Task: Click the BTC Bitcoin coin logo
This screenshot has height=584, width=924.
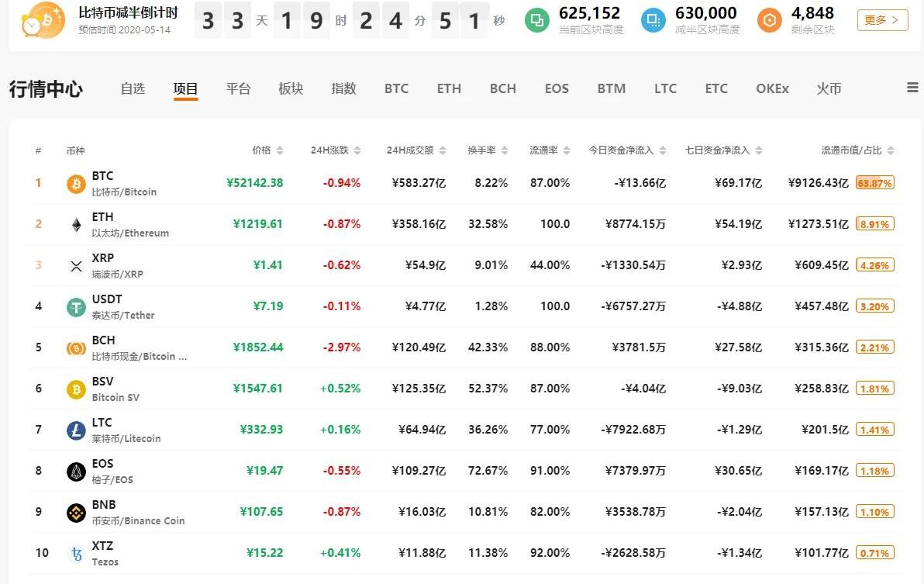Action: pyautogui.click(x=76, y=183)
